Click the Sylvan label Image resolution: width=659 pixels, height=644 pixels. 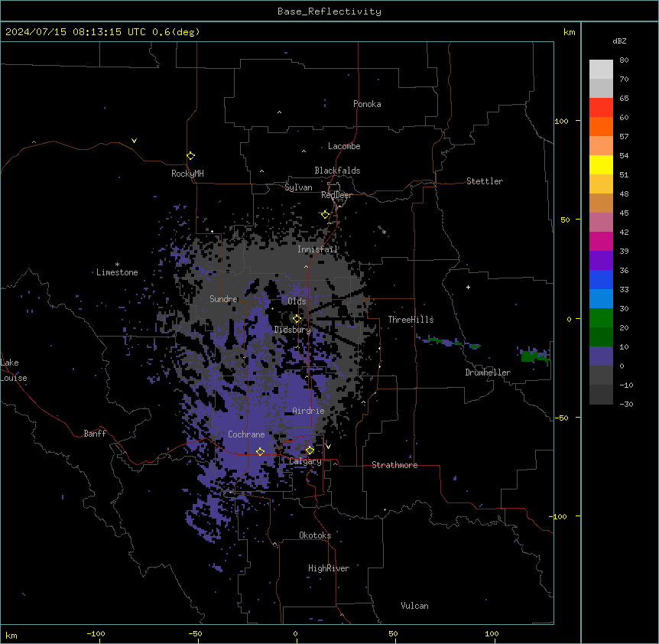(298, 187)
